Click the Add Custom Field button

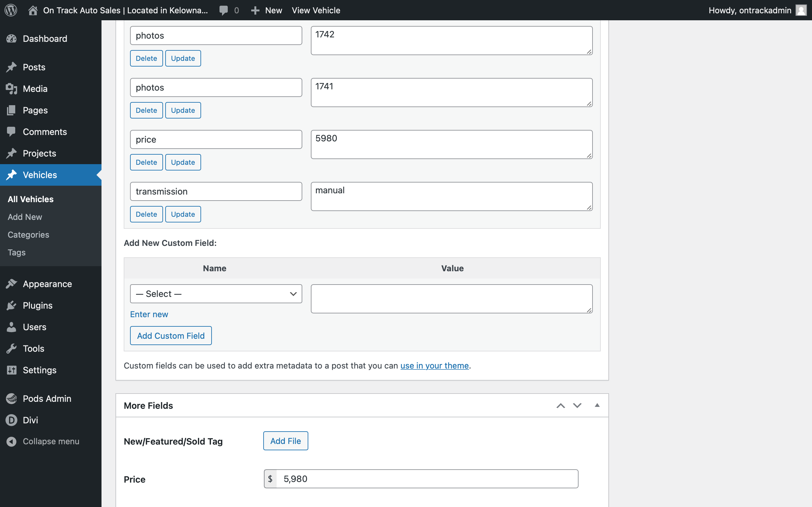pos(170,335)
